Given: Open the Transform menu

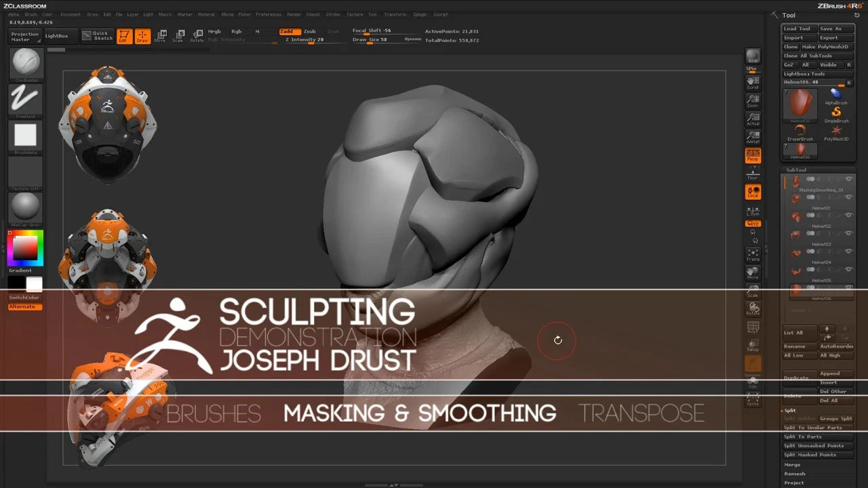Looking at the screenshot, I should [x=395, y=14].
